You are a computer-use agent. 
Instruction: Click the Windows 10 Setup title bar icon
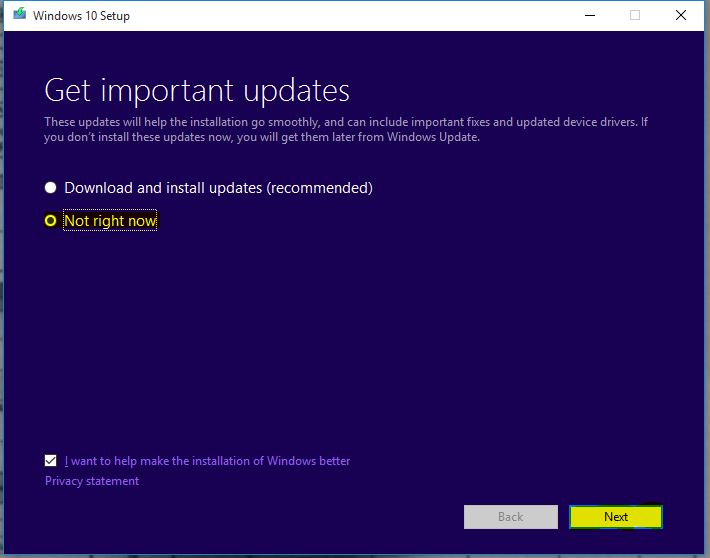[x=19, y=14]
